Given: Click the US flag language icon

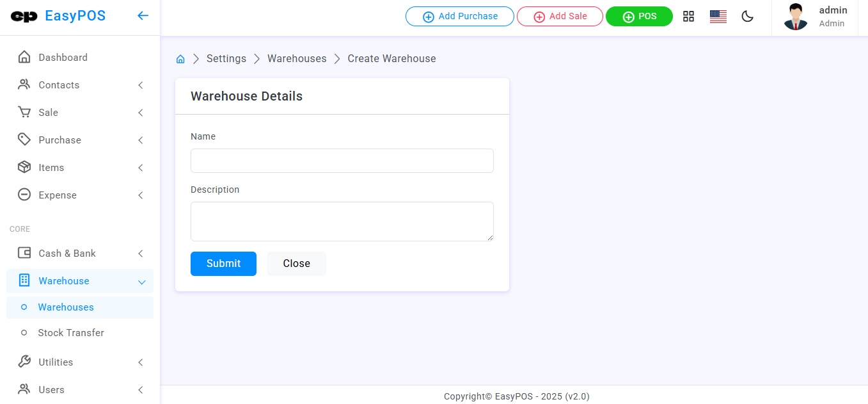Looking at the screenshot, I should [x=718, y=17].
